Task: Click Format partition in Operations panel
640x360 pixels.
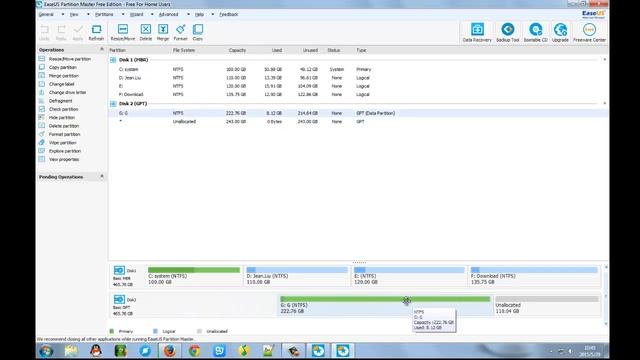Action: click(x=64, y=134)
